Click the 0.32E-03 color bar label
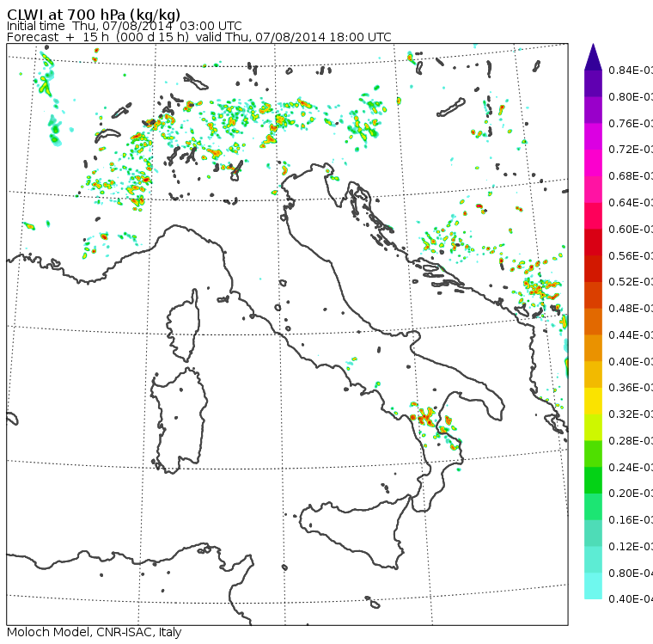Image resolution: width=653 pixels, height=644 pixels. tap(631, 414)
